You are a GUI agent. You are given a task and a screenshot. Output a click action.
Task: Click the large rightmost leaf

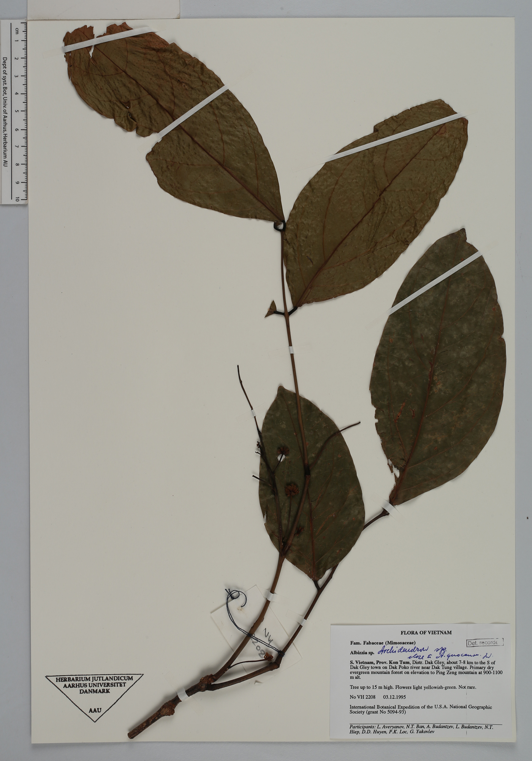point(437,373)
